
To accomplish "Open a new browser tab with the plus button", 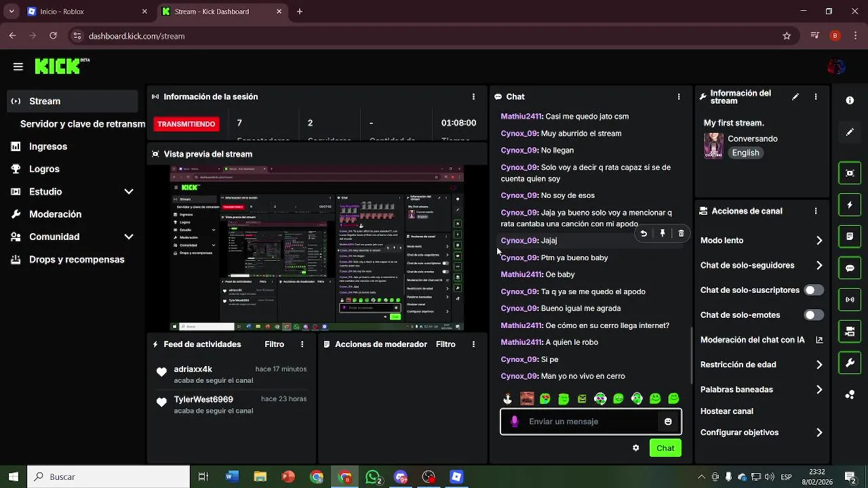I will coord(300,12).
